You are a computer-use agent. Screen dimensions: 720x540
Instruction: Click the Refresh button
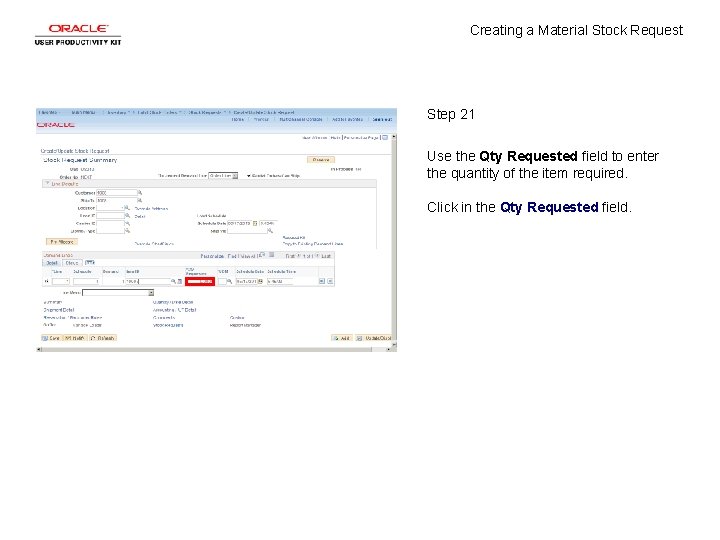pyautogui.click(x=102, y=338)
